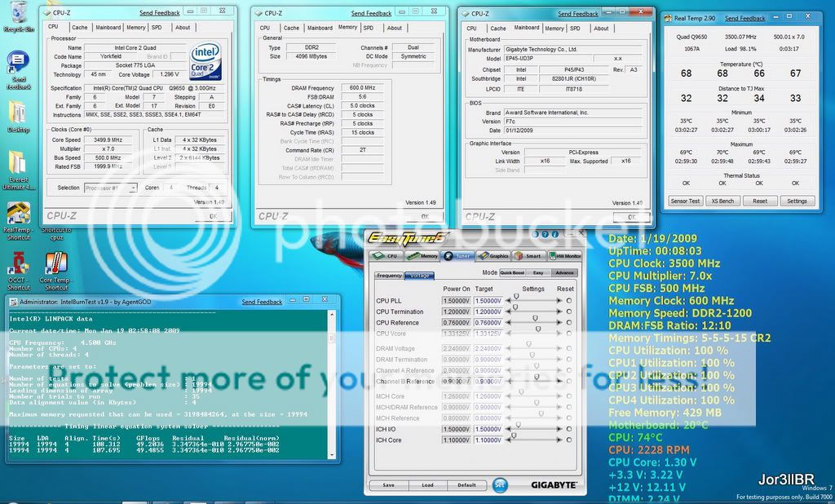Open the EasyTune6 HW Monitor tab
The height and width of the screenshot is (504, 835).
564,256
